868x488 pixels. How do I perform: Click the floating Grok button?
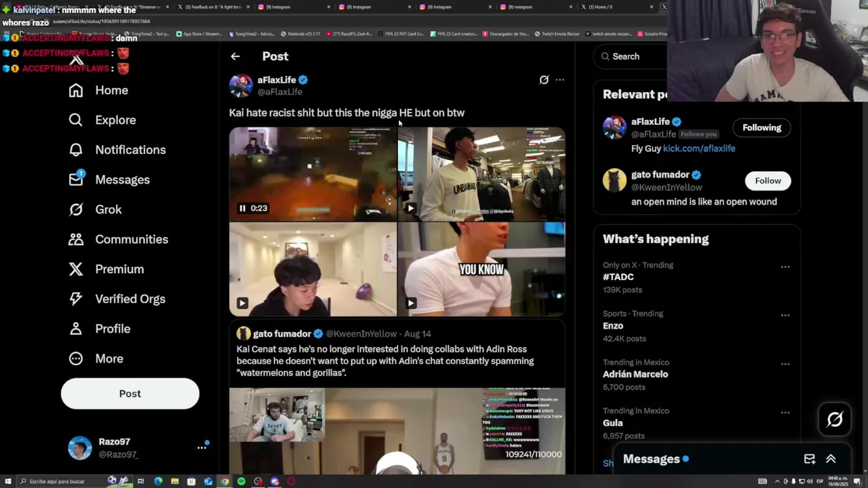(x=835, y=420)
